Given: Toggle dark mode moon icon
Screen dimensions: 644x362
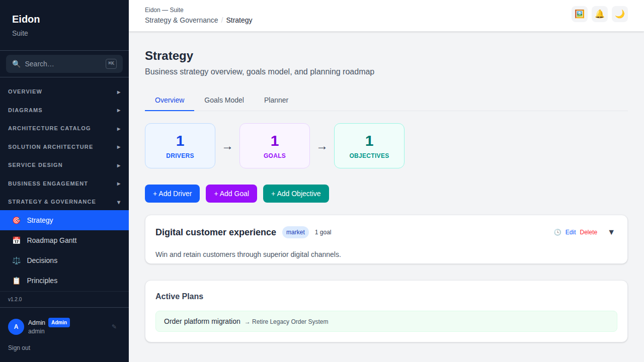Looking at the screenshot, I should tap(620, 14).
